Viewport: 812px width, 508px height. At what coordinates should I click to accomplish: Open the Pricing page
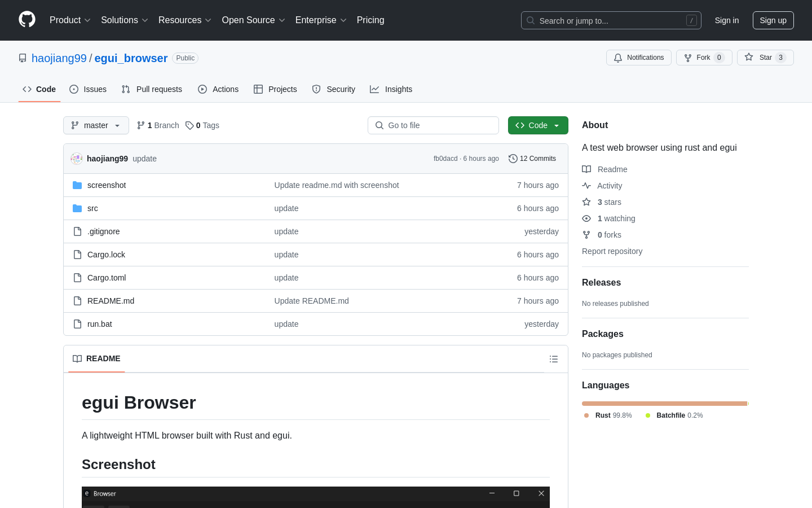[x=370, y=20]
